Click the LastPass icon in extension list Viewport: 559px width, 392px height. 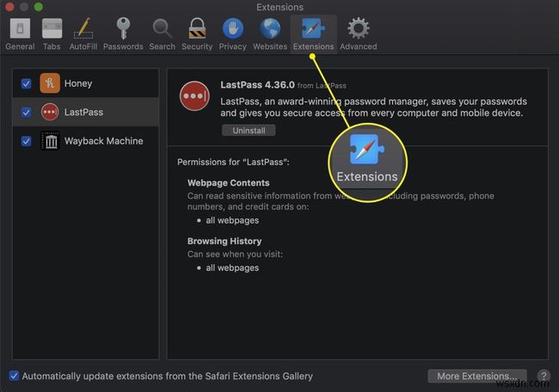tap(50, 112)
